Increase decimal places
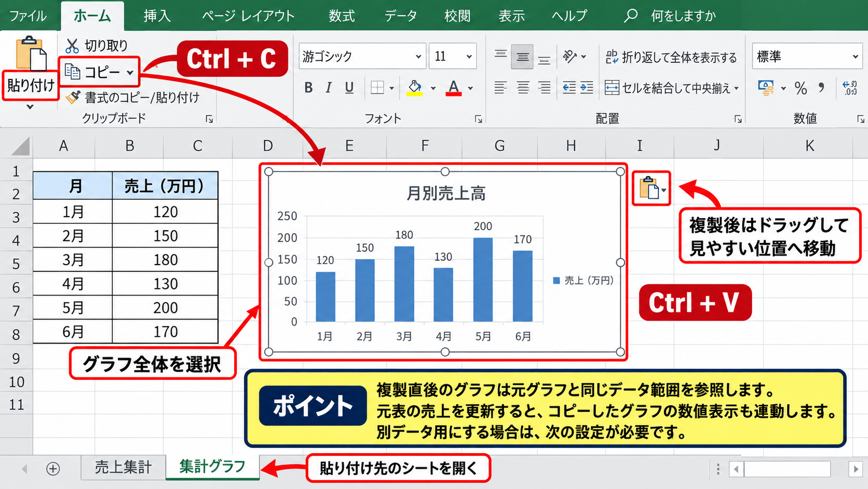868x489 pixels. click(x=850, y=88)
